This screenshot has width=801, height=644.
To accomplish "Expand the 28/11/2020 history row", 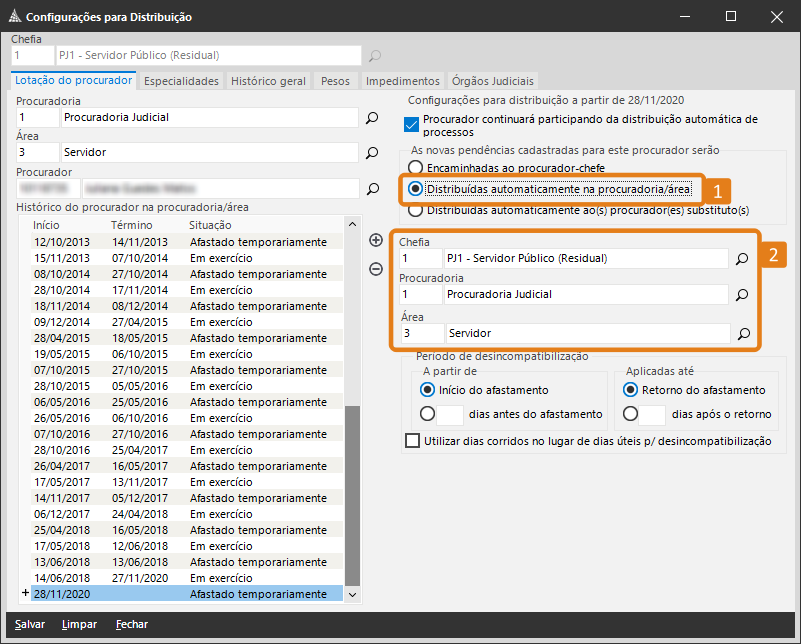I will (25, 594).
